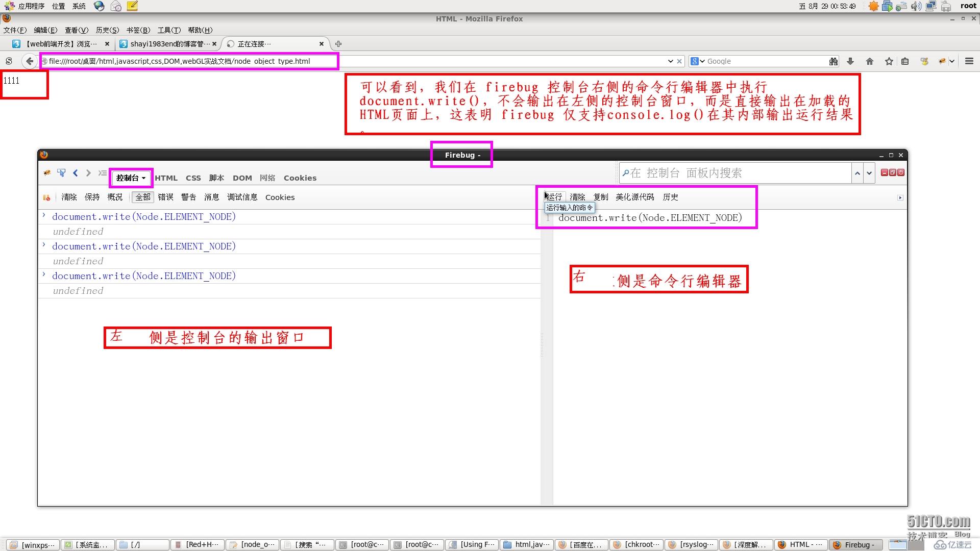Activate the Firebug element inspect tool

61,173
